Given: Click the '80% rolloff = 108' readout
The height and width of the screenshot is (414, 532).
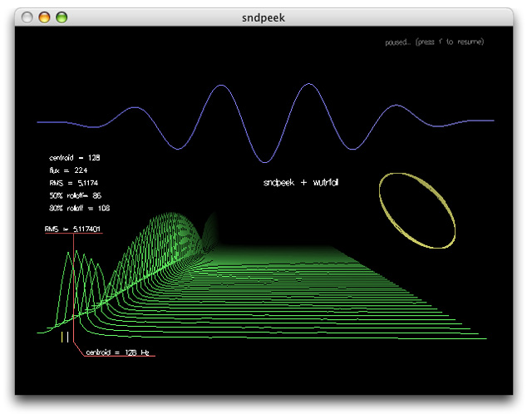Looking at the screenshot, I should 80,208.
